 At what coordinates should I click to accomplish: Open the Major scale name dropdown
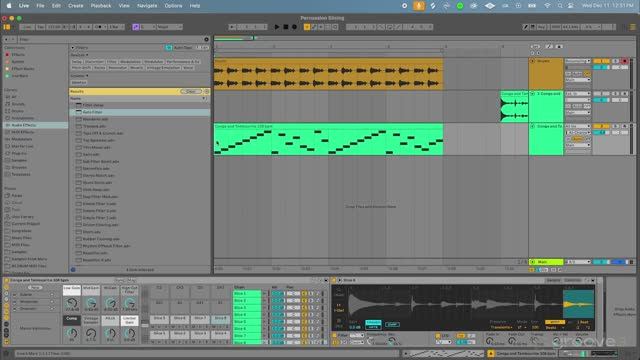pos(169,27)
